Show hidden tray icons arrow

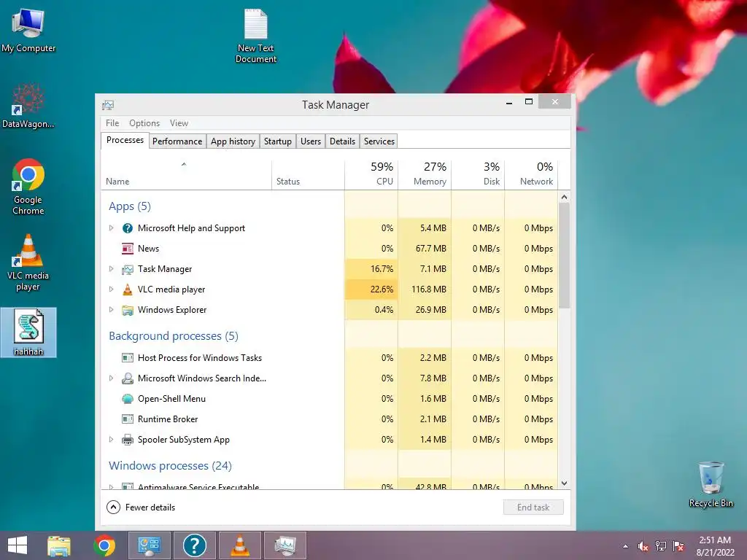[x=625, y=547]
